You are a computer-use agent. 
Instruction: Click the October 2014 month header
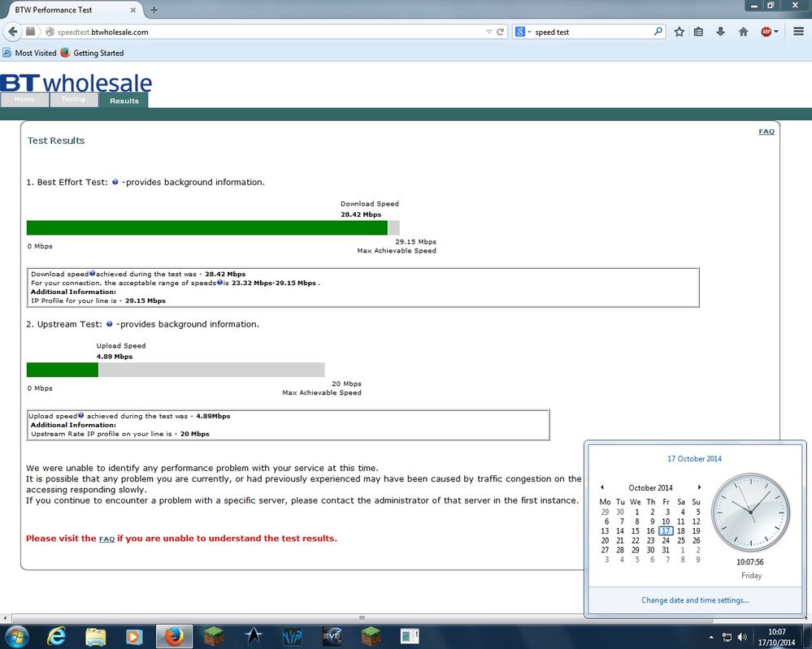[x=650, y=487]
